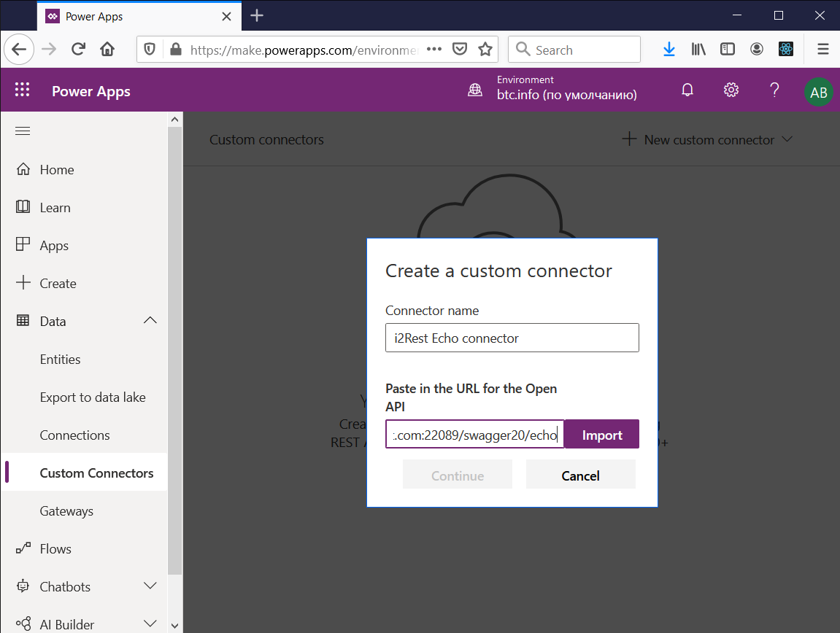
Task: Open page actions ellipsis in address bar
Action: pos(434,50)
